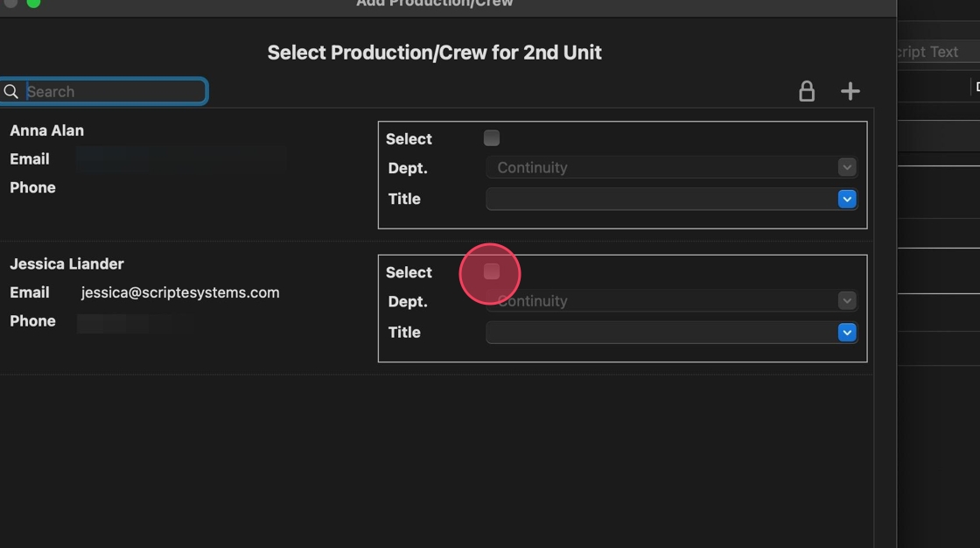Viewport: 980px width, 548px height.
Task: Enable the Select checkbox for Jessica Liander
Action: tap(492, 271)
